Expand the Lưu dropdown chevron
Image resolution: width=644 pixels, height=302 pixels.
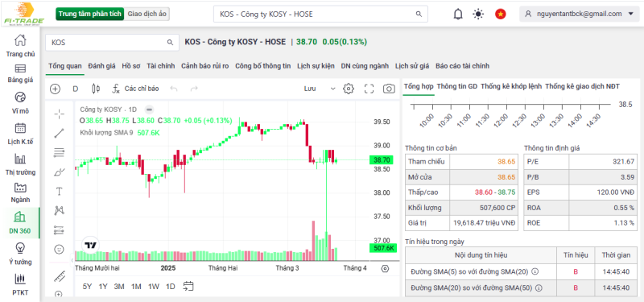click(x=333, y=89)
